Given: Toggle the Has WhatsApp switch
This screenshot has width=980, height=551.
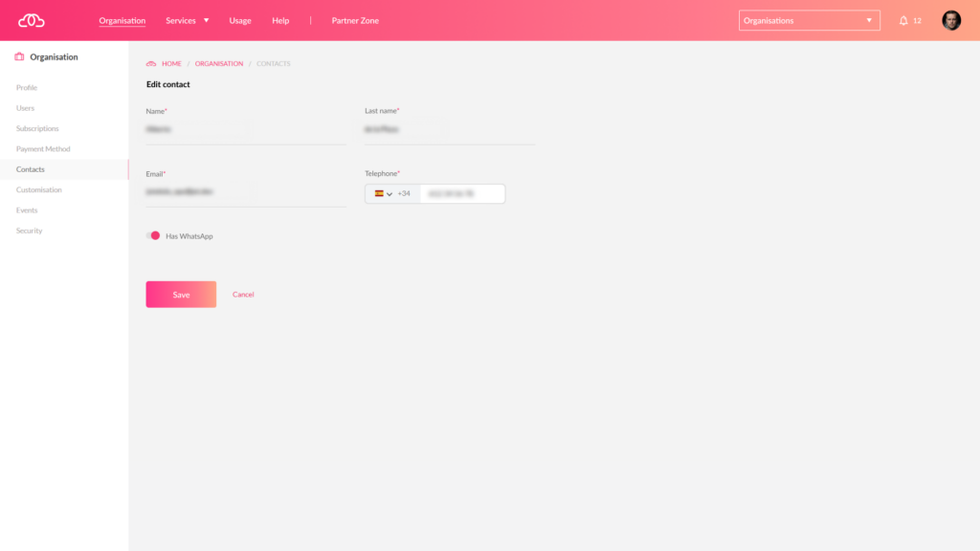Looking at the screenshot, I should (x=153, y=235).
